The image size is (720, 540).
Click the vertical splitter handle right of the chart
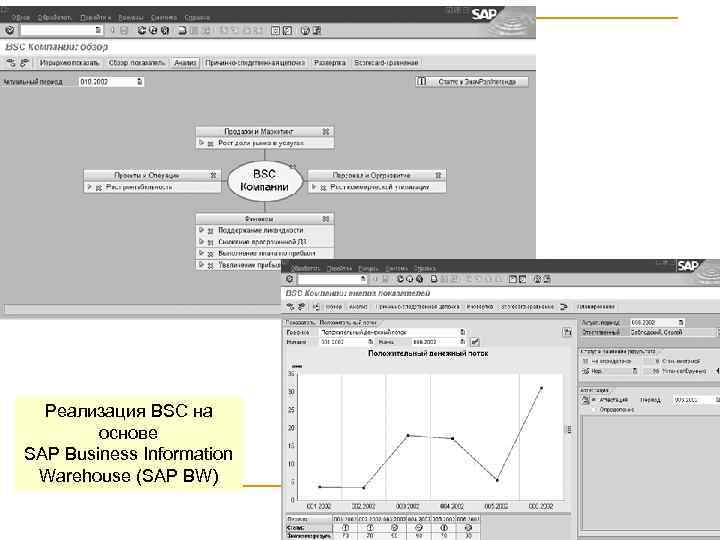(569, 429)
